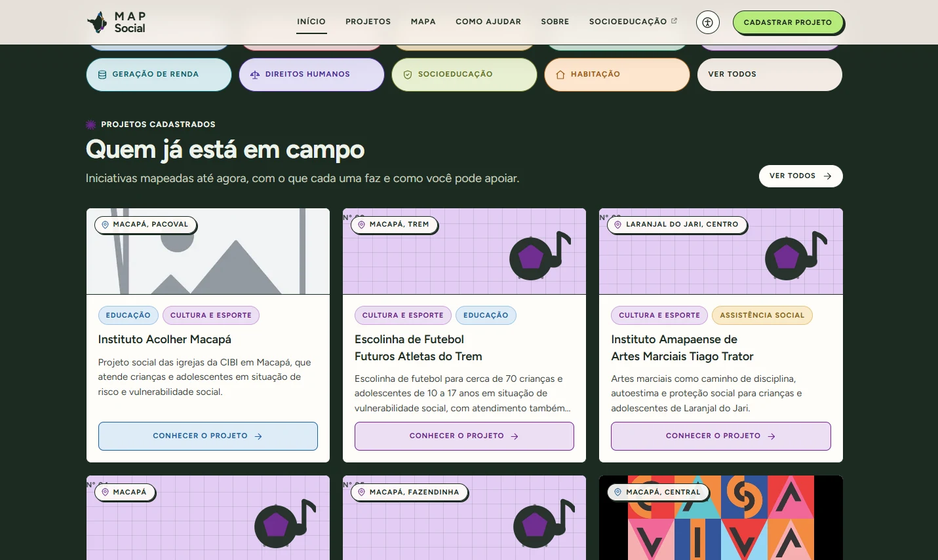Click the Direitos Humanos scales icon
The image size is (938, 560).
(x=255, y=75)
